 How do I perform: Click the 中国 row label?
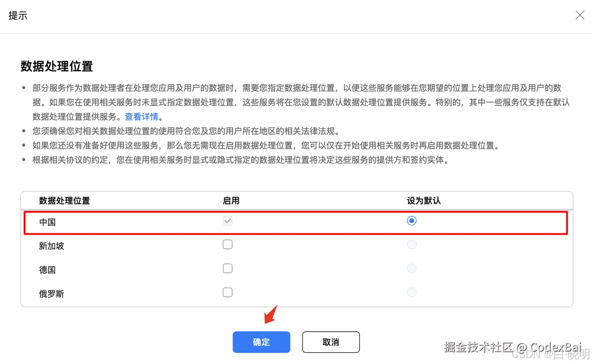point(47,222)
